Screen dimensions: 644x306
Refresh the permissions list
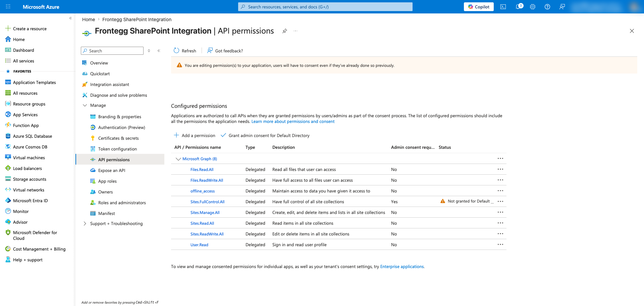(185, 51)
